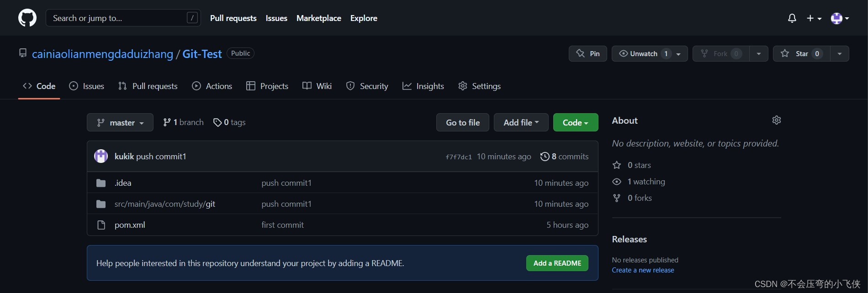The height and width of the screenshot is (293, 868).
Task: Open the user avatar menu
Action: pyautogui.click(x=840, y=18)
